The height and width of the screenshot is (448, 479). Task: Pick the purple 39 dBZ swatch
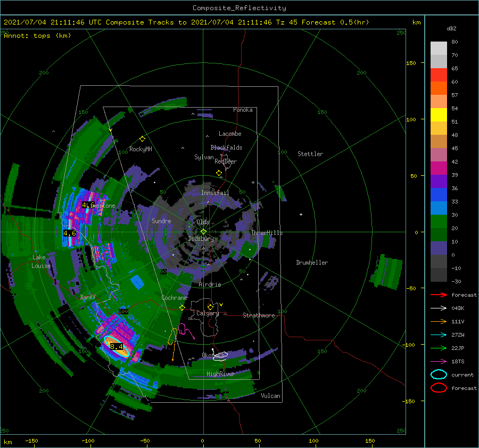tap(439, 181)
